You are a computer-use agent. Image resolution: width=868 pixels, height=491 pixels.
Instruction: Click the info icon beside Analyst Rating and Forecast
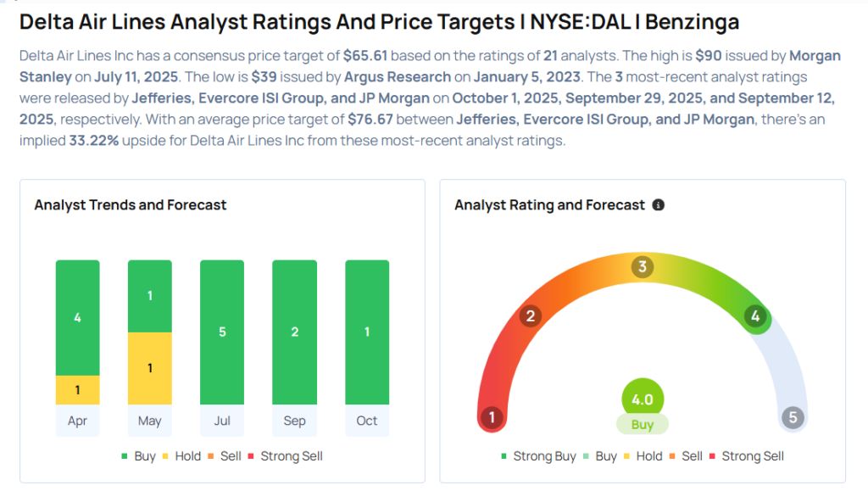(659, 205)
